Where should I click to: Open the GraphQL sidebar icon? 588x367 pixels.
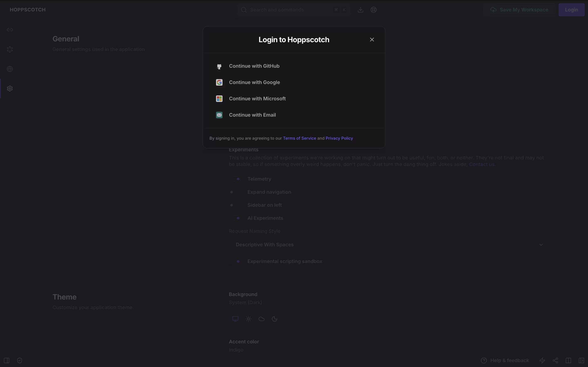[x=10, y=49]
